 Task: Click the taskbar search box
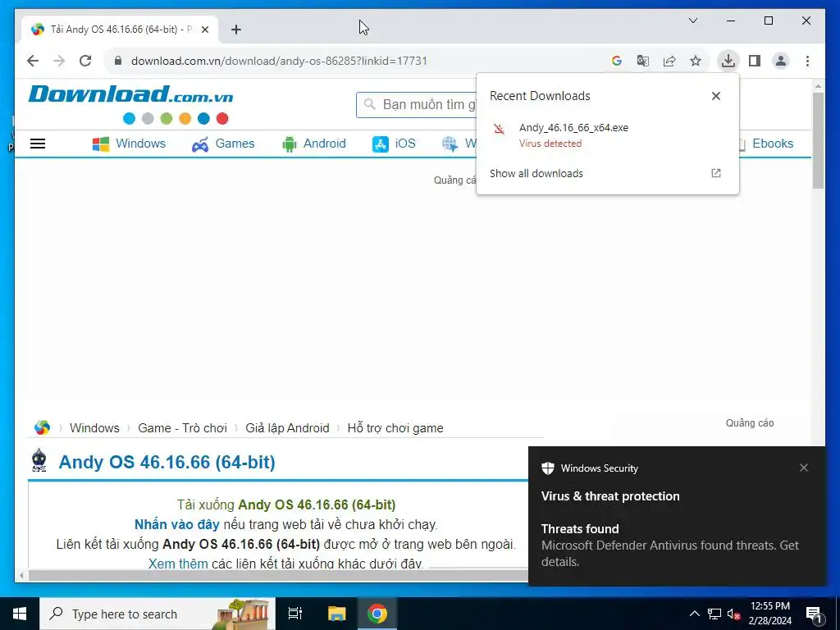coord(157,614)
